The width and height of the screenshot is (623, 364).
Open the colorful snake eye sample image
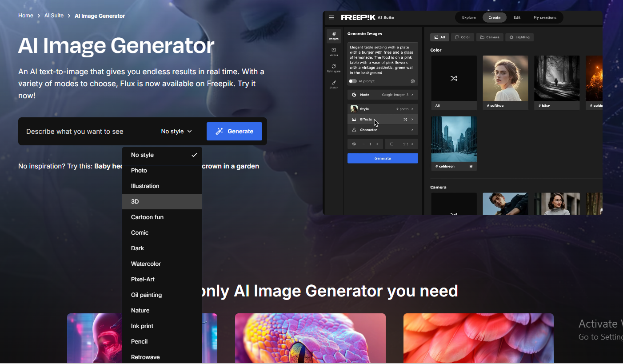point(310,338)
